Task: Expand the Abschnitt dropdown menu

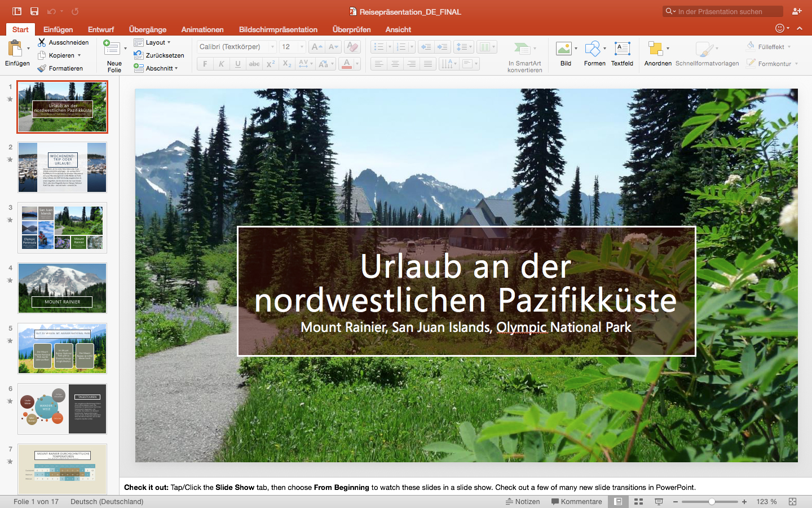Action: click(156, 68)
